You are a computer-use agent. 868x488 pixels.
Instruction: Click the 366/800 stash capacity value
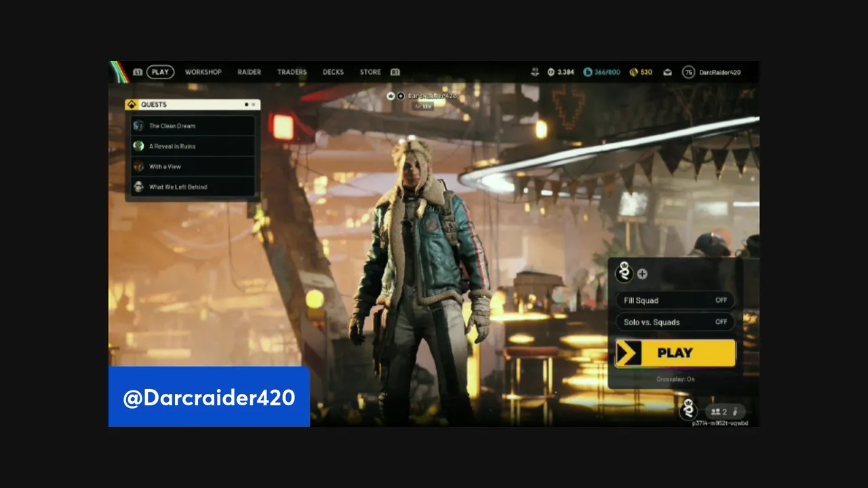tap(607, 72)
